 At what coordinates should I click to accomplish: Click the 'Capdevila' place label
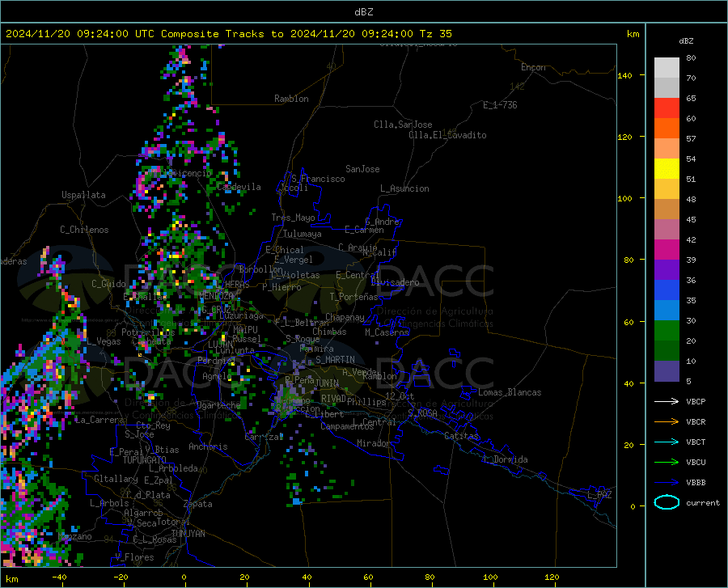tap(239, 187)
